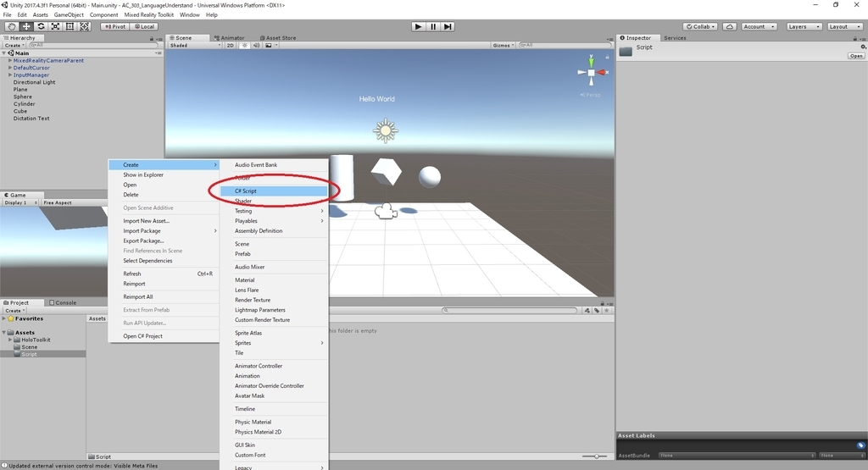Open the Component menu
Viewport: 868px width, 470px height.
click(x=103, y=15)
